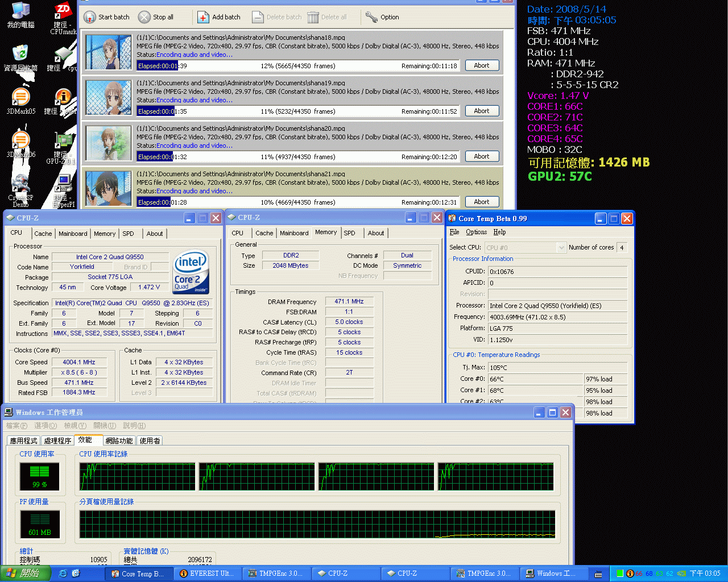Switch to Windows Task Manager taskbar button
728x582 pixels.
[x=555, y=573]
